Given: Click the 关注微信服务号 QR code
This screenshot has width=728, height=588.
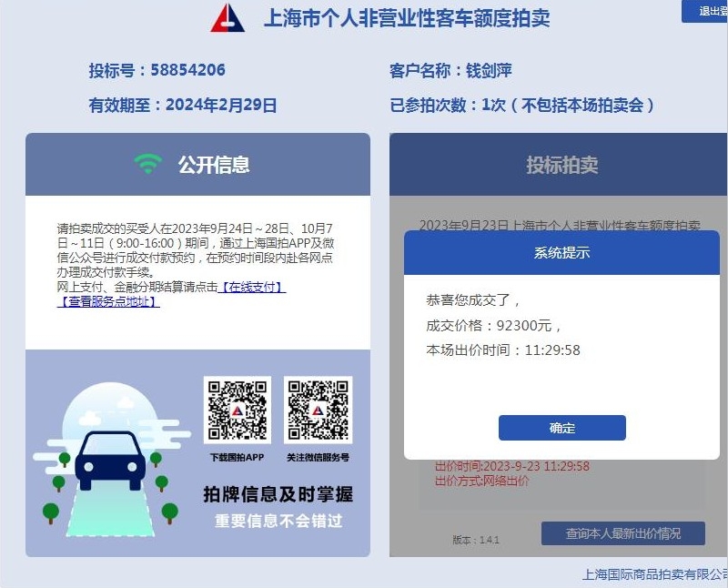Looking at the screenshot, I should click(x=318, y=411).
